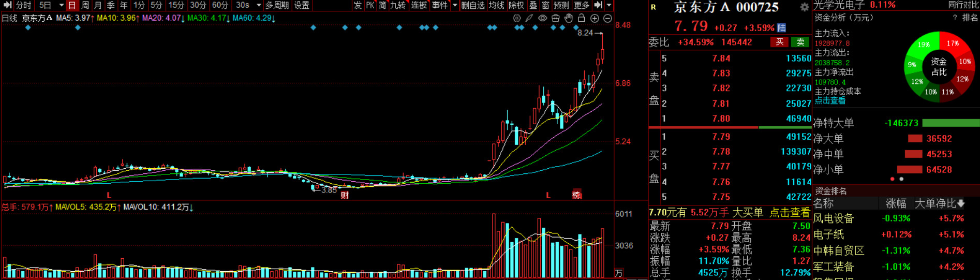This screenshot has width=980, height=280.
Task: Open the dropdown arrow beside 30s
Action: point(259,5)
